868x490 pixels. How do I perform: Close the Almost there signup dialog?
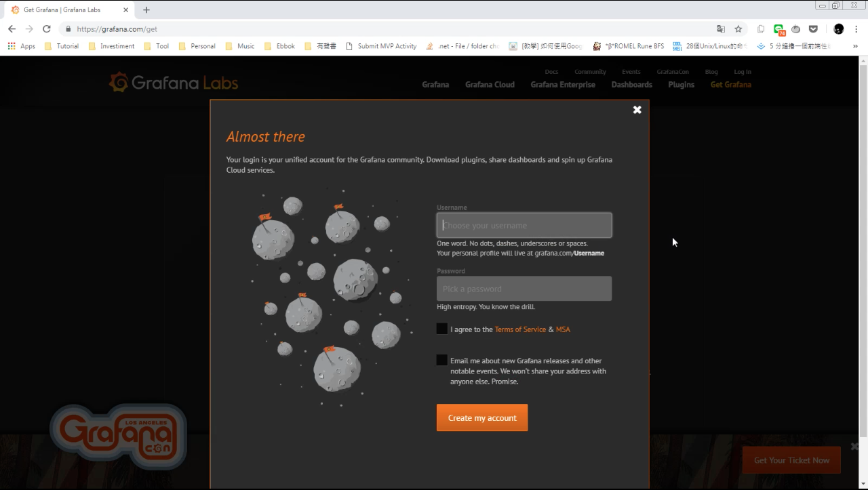point(637,110)
